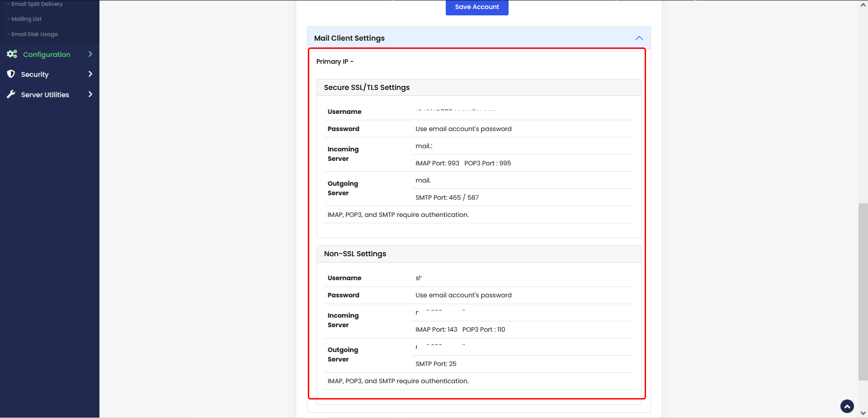Click Non-SSL section Incoming Server label
Screen dimensions: 868x418
click(343, 320)
